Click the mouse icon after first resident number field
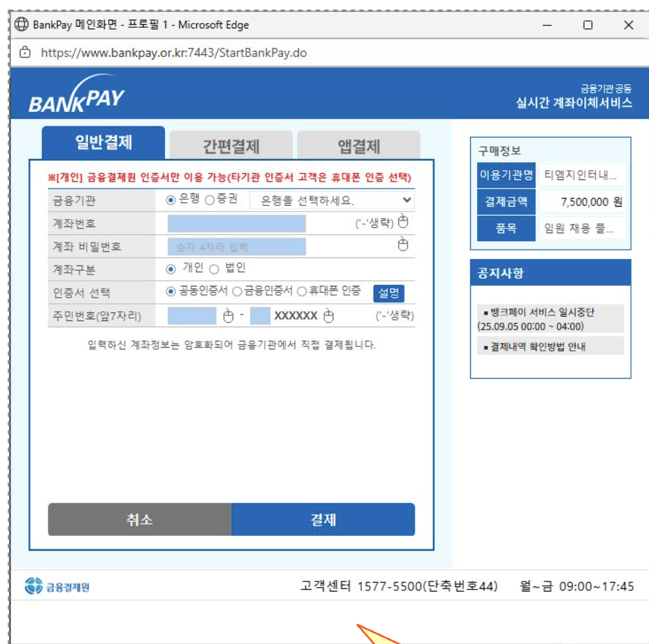 point(228,316)
